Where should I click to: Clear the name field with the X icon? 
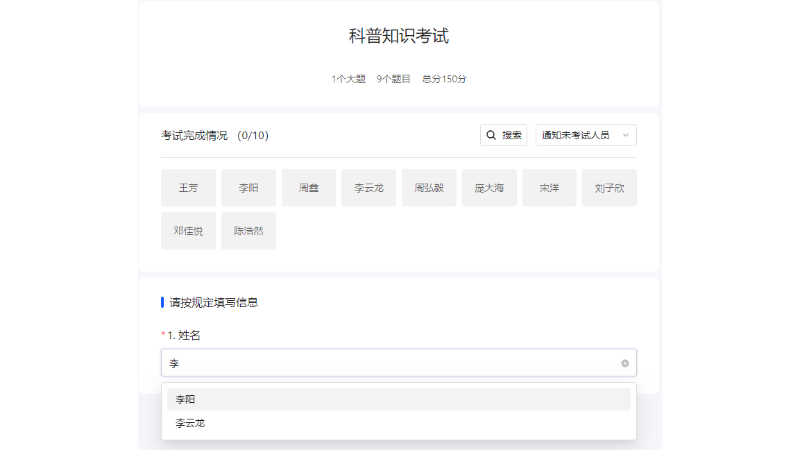click(x=624, y=363)
